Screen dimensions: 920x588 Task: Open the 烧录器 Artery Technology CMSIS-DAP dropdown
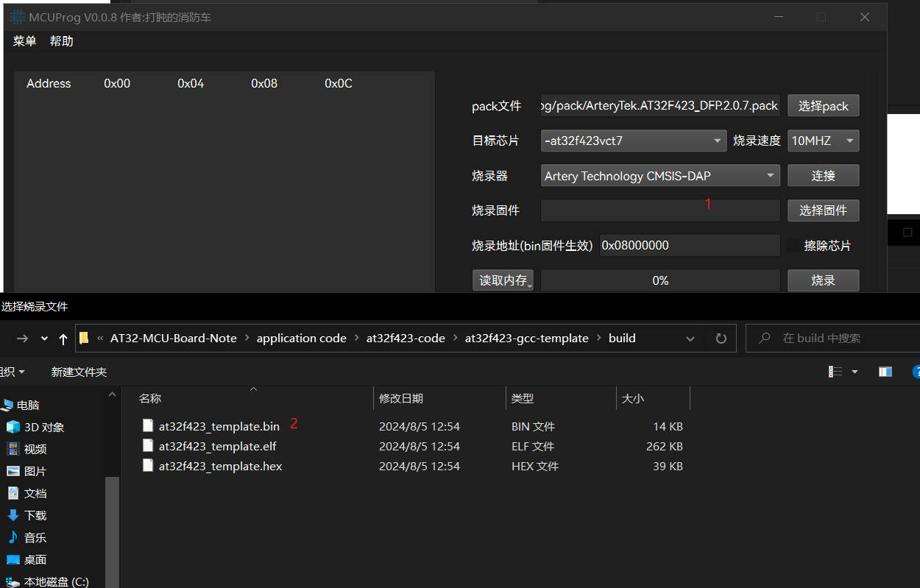click(x=660, y=176)
